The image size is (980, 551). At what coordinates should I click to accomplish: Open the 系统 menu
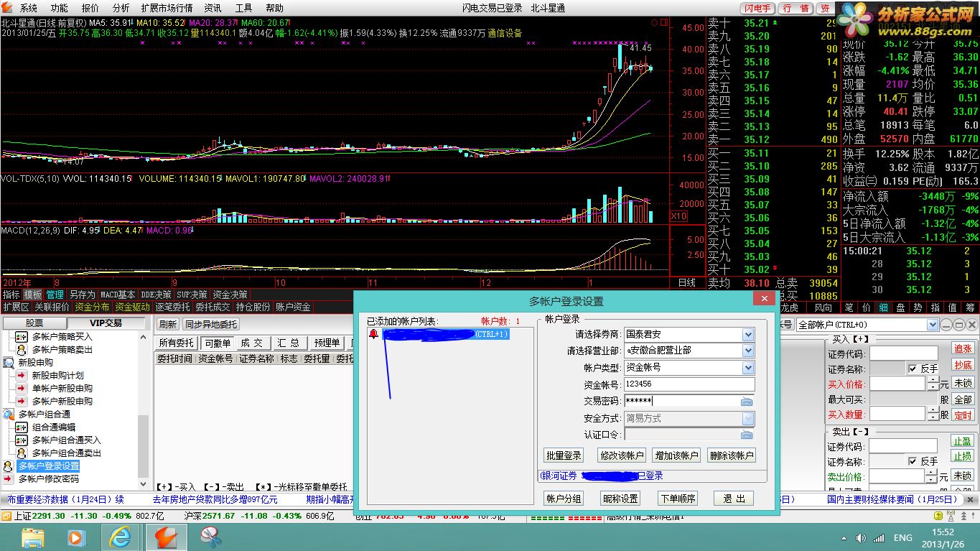[x=29, y=8]
